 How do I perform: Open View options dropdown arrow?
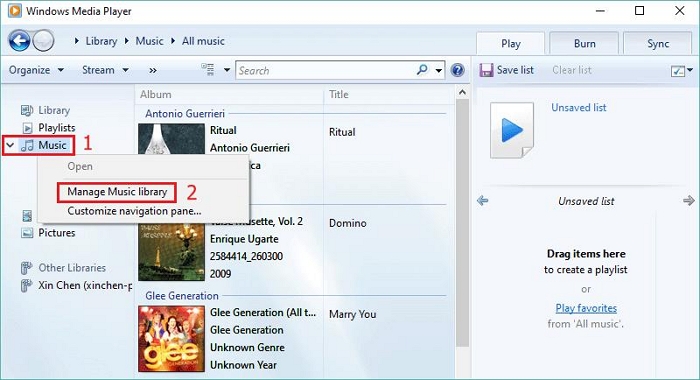pos(227,70)
